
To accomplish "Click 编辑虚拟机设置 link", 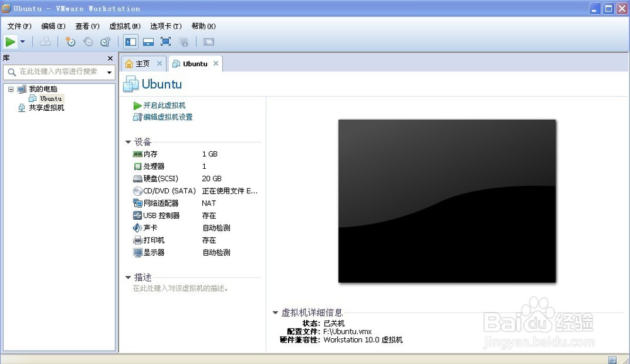I will point(168,117).
